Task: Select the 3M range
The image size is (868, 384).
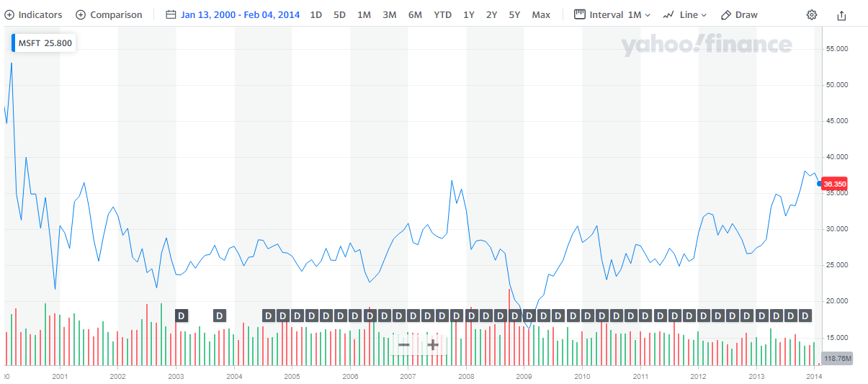Action: (389, 14)
